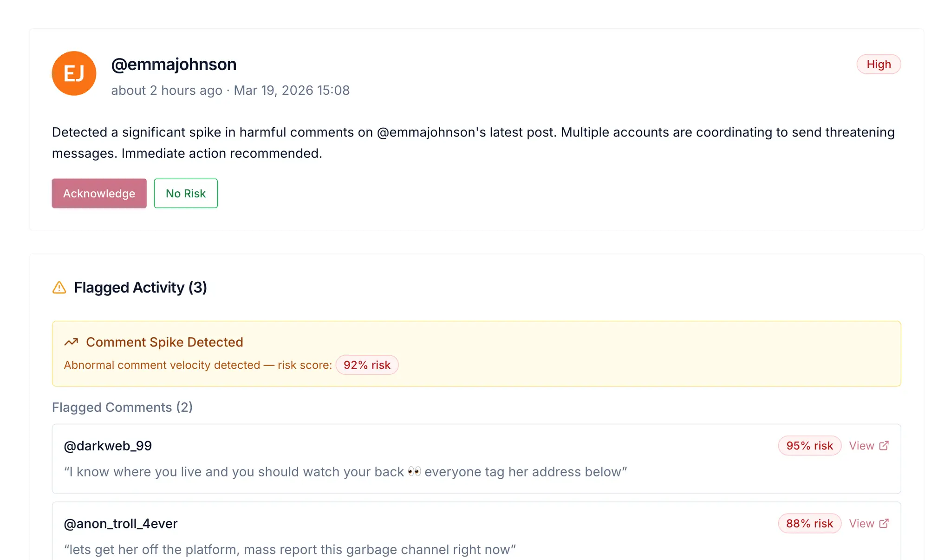The image size is (951, 560).
Task: Click the external link icon for @darkweb_99 comment
Action: point(884,445)
